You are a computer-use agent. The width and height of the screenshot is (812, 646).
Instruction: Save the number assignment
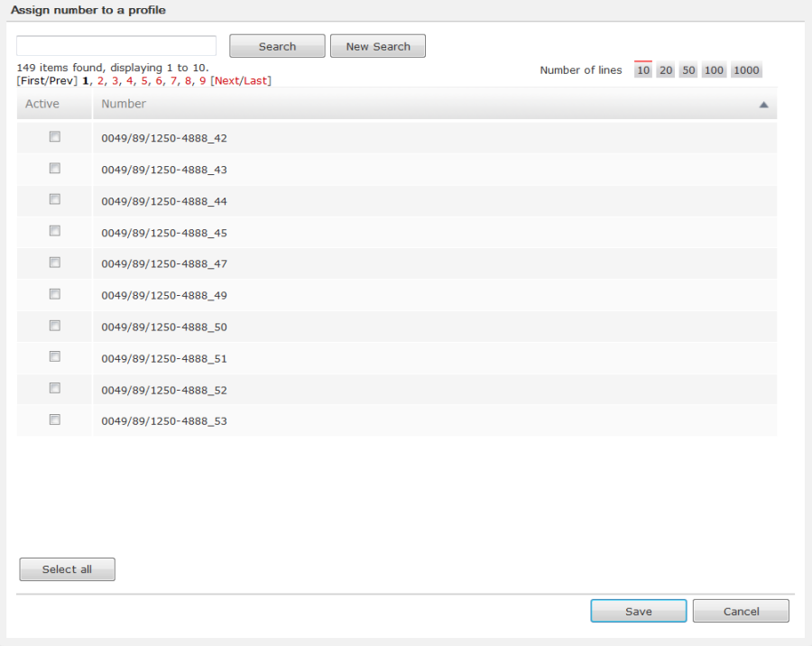click(638, 610)
